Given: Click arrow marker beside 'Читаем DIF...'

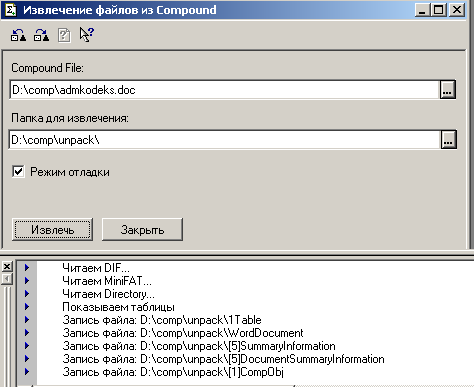Looking at the screenshot, I should coord(27,267).
